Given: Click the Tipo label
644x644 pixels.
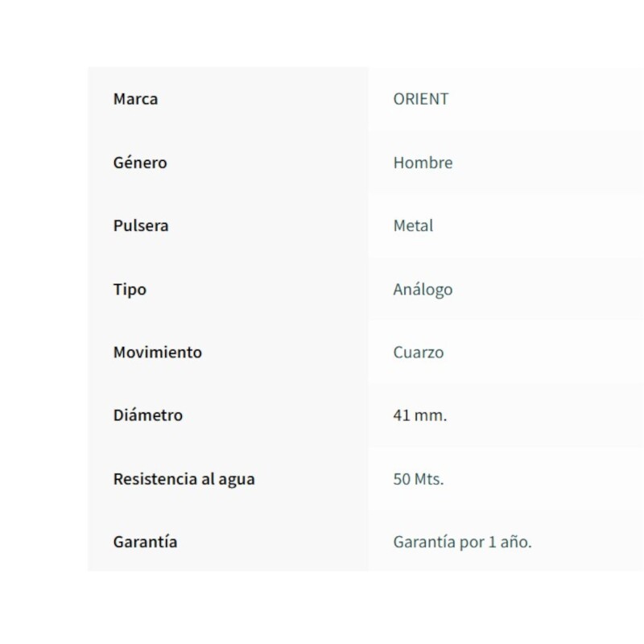Looking at the screenshot, I should (130, 290).
